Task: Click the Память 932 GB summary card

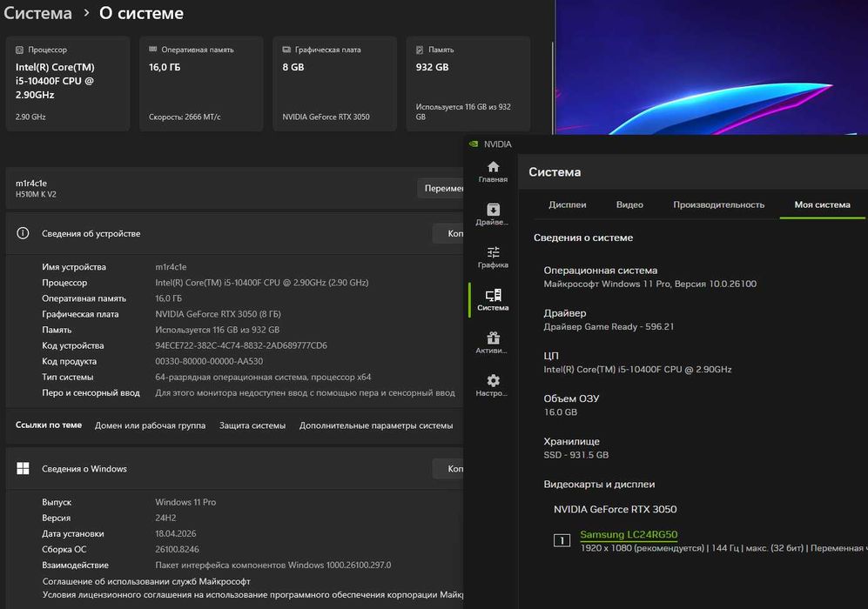Action: click(468, 84)
